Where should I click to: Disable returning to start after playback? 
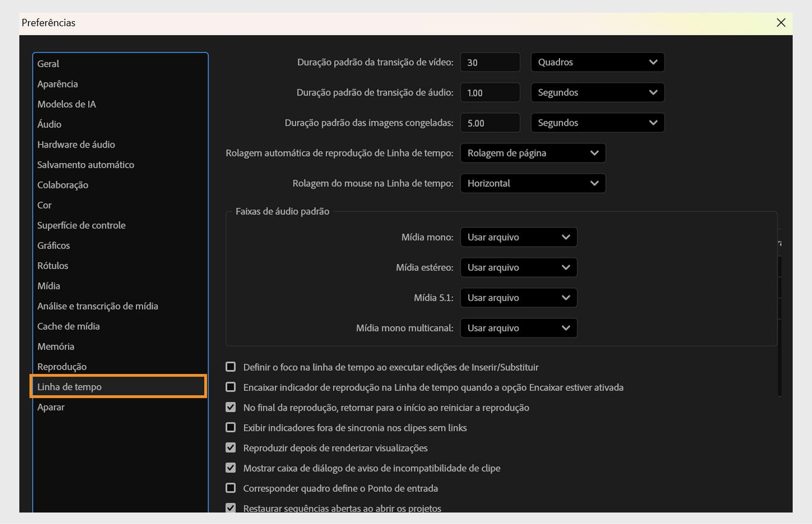coord(230,407)
